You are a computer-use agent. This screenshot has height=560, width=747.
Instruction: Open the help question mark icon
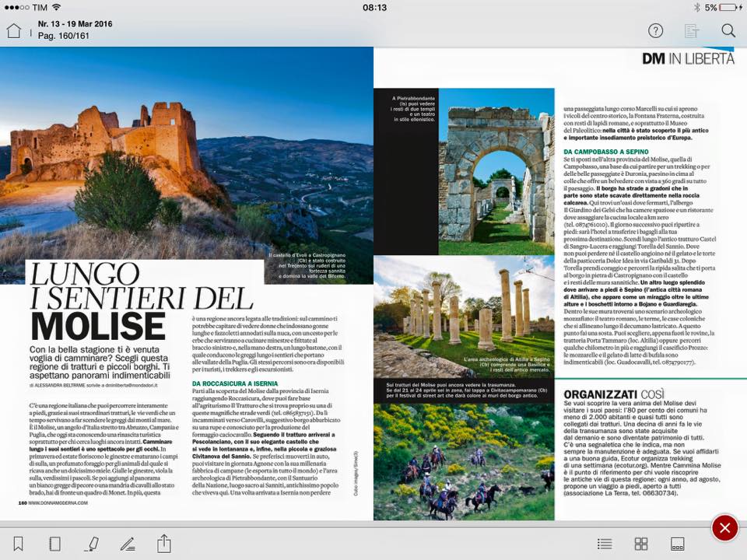(655, 31)
